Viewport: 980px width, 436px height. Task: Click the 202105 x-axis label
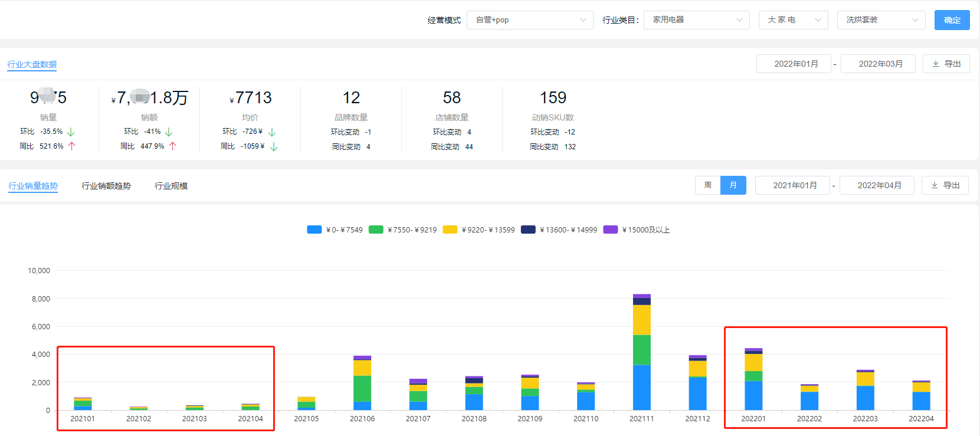[306, 419]
